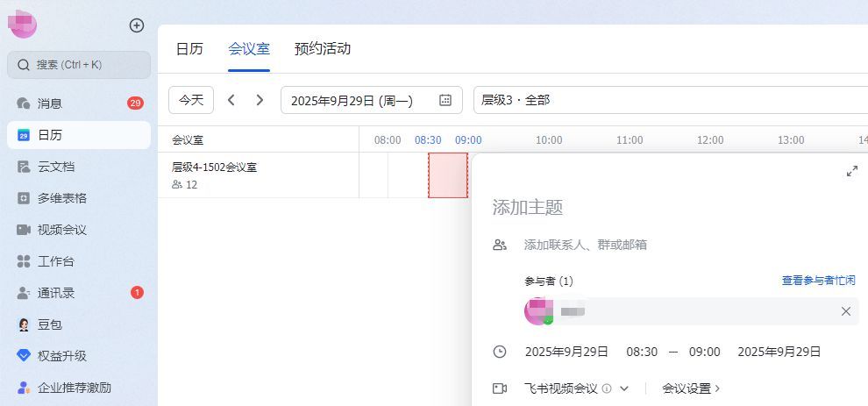This screenshot has width=868, height=406.
Task: Expand 会议设置 meeting settings
Action: pos(691,388)
